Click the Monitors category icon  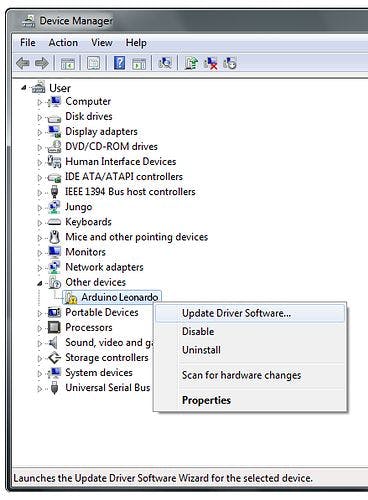point(55,252)
